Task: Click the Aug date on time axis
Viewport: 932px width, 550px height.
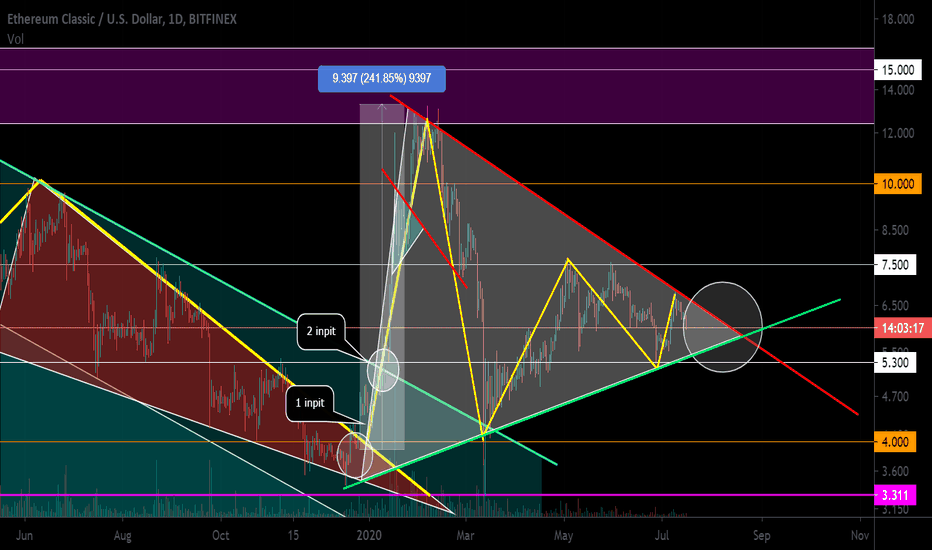Action: coord(122,536)
